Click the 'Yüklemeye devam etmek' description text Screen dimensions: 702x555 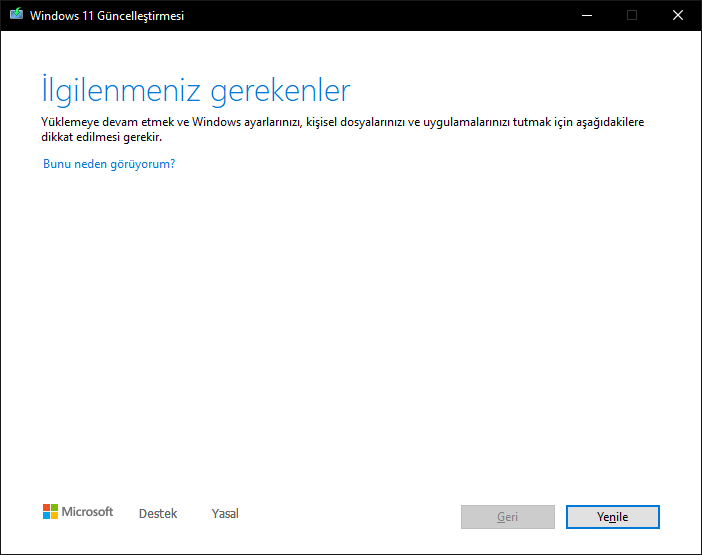point(342,129)
